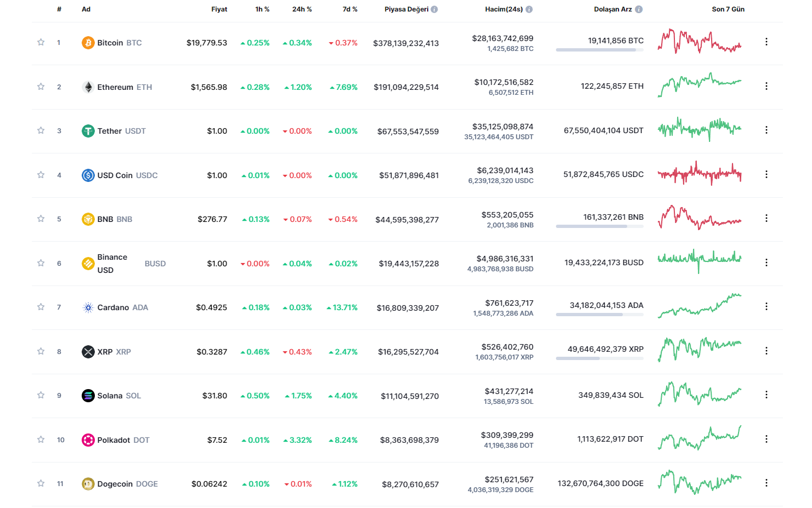The height and width of the screenshot is (508, 812).
Task: Open the Binance USD coin link
Action: pyautogui.click(x=112, y=264)
